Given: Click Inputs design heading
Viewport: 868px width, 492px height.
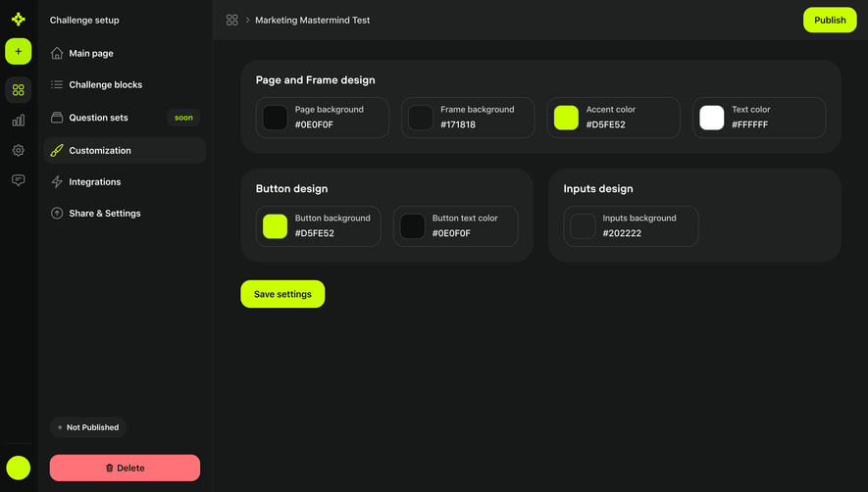Looking at the screenshot, I should point(598,189).
